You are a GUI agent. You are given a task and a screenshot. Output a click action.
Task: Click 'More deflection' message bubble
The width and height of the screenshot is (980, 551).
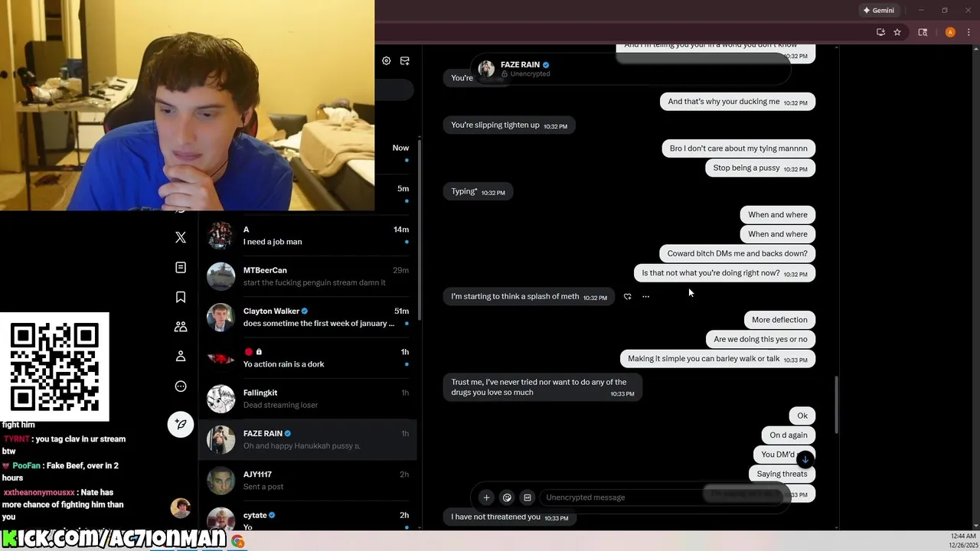[779, 320]
